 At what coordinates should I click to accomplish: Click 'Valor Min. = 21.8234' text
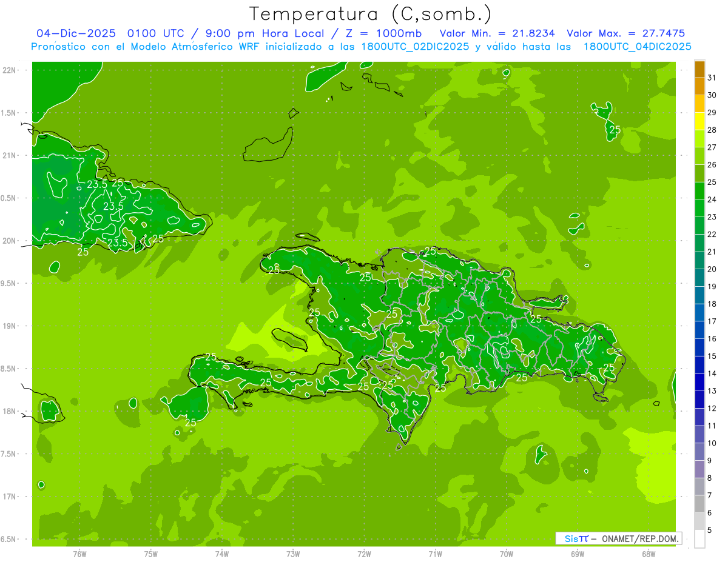497,33
